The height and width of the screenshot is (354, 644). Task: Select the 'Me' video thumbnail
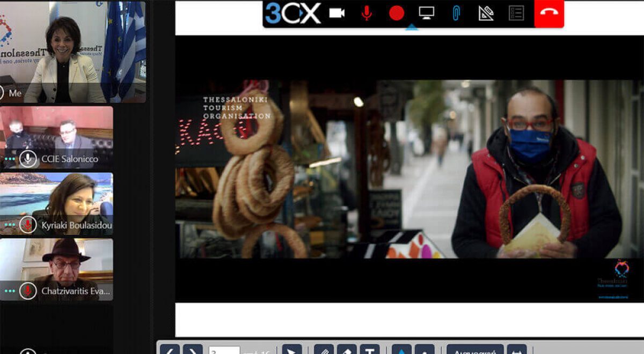click(x=72, y=51)
